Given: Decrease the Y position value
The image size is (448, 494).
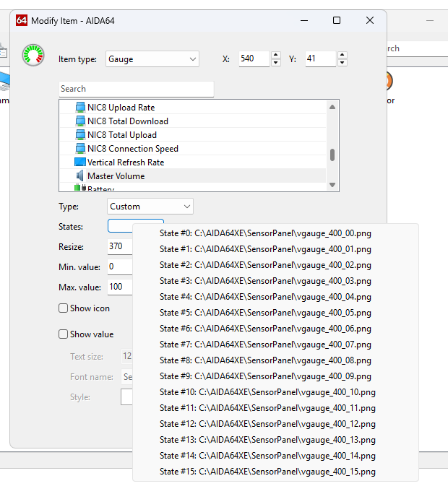Looking at the screenshot, I should [342, 64].
